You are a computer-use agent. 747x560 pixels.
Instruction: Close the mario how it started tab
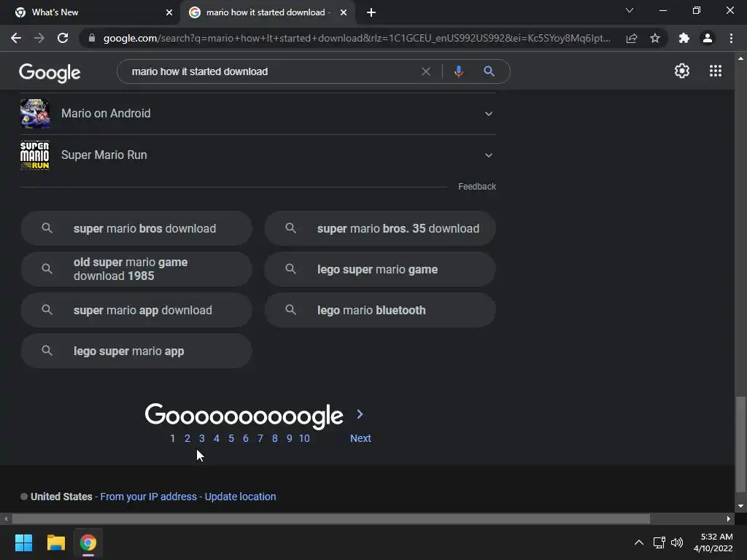pyautogui.click(x=344, y=12)
